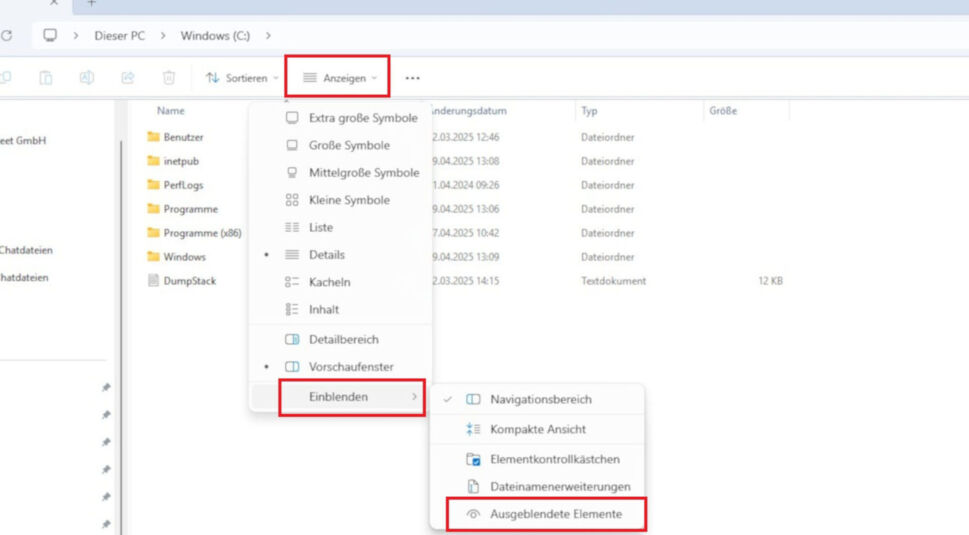
Task: Select Extra große Symbole view
Action: (x=362, y=118)
